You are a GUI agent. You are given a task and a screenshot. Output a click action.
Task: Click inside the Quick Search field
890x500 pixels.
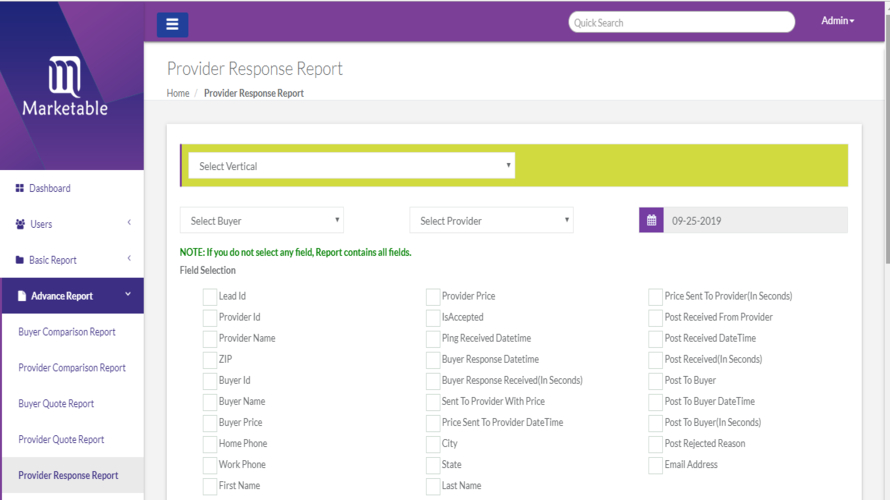pyautogui.click(x=681, y=22)
